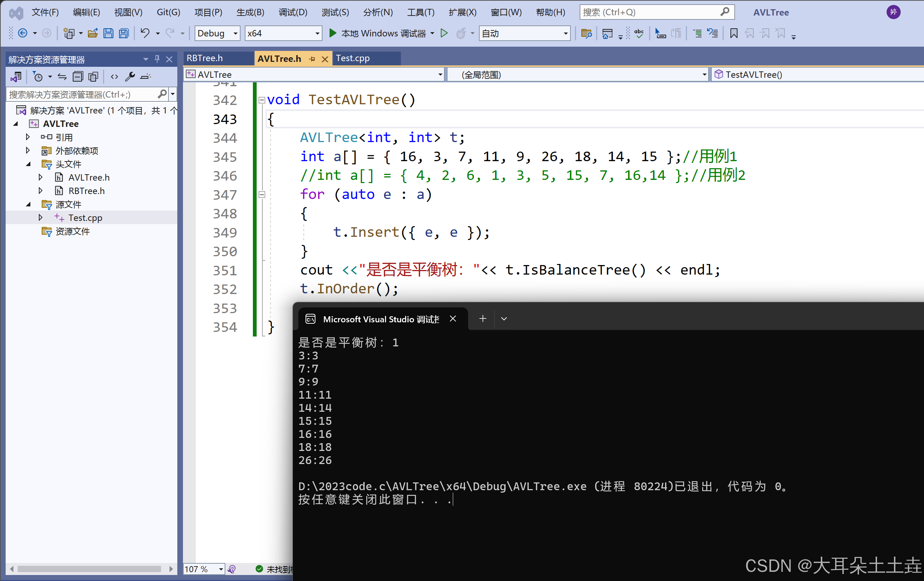Screen dimensions: 924x581
Task: Collapse the 源文件 folder in the tree
Action: (28, 204)
